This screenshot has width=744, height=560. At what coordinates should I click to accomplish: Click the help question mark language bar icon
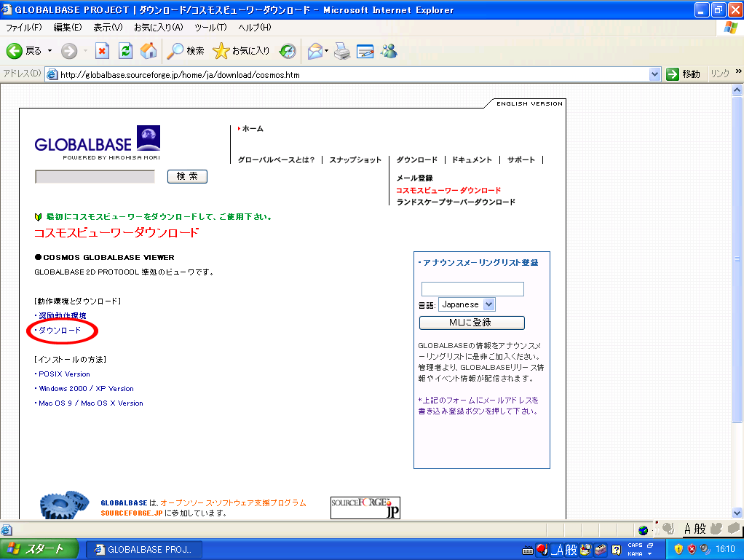click(617, 550)
